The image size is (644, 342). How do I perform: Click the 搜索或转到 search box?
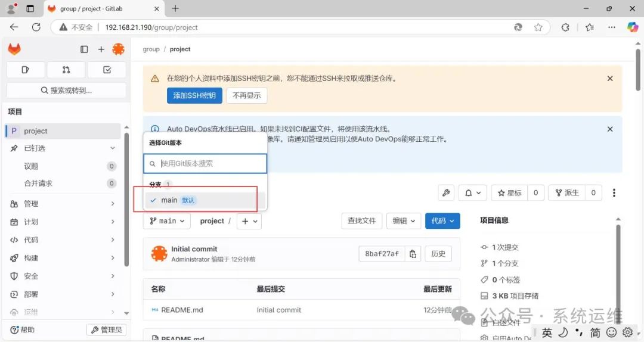66,91
